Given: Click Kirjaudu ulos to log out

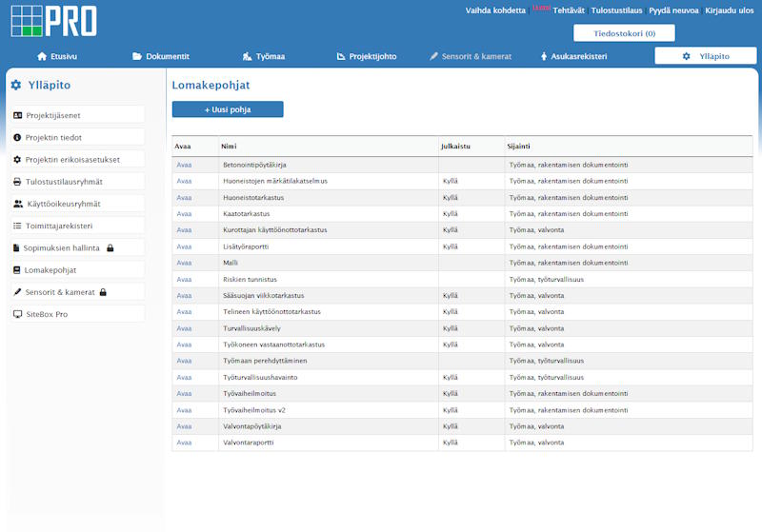Looking at the screenshot, I should [x=728, y=10].
